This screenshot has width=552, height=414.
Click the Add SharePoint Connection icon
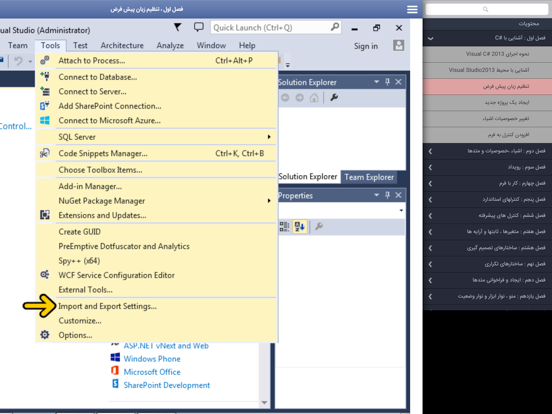pos(45,106)
